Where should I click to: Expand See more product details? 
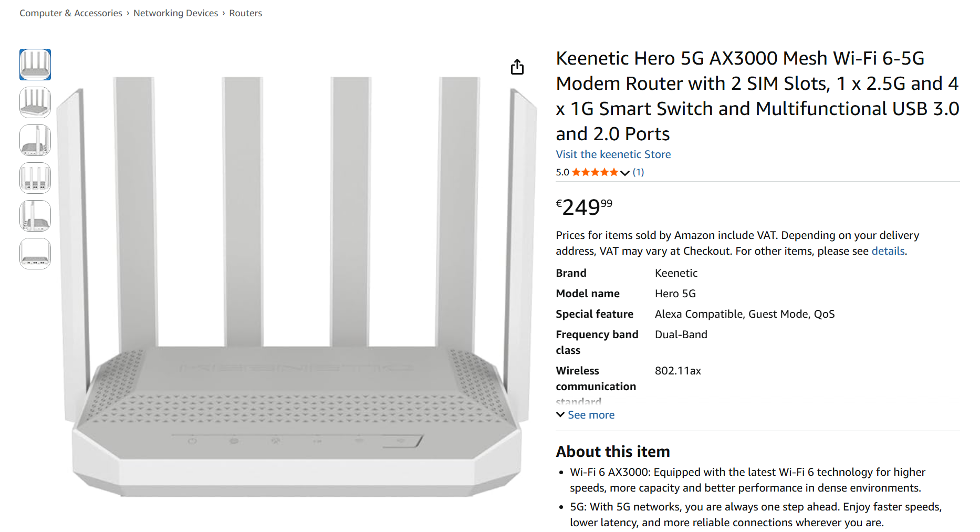(585, 415)
